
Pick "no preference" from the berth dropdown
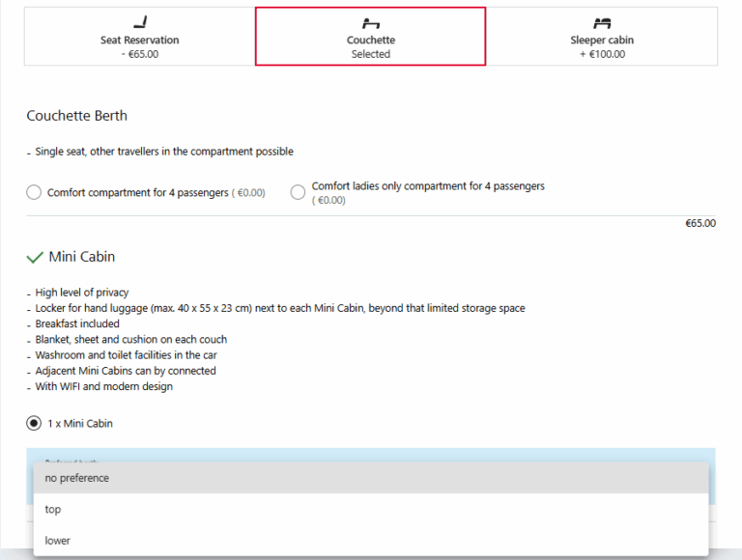click(77, 478)
